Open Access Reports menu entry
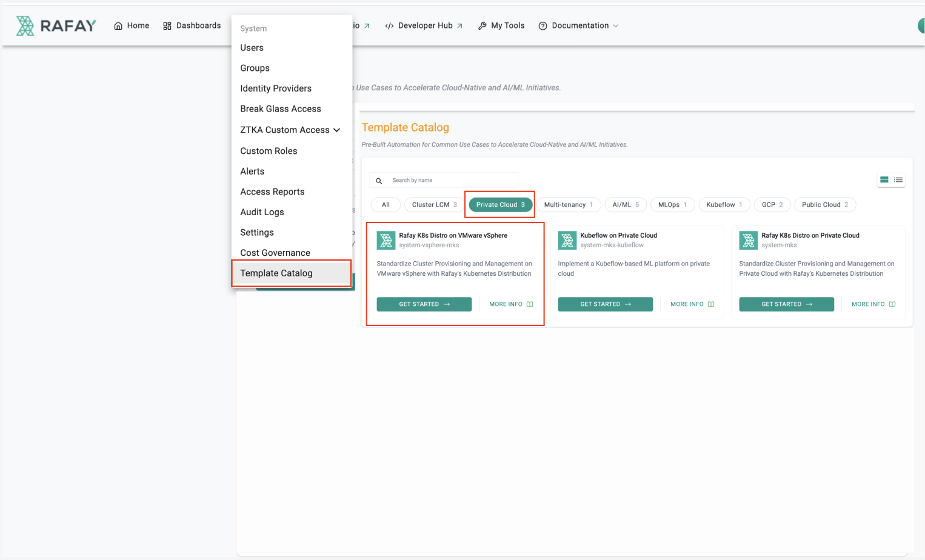The width and height of the screenshot is (925, 560). point(292,192)
